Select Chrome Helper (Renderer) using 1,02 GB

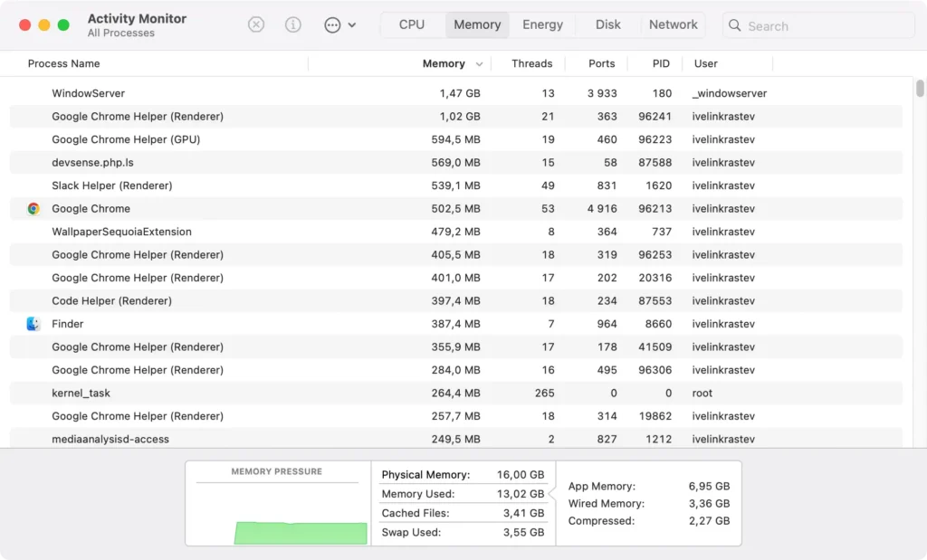click(456, 117)
